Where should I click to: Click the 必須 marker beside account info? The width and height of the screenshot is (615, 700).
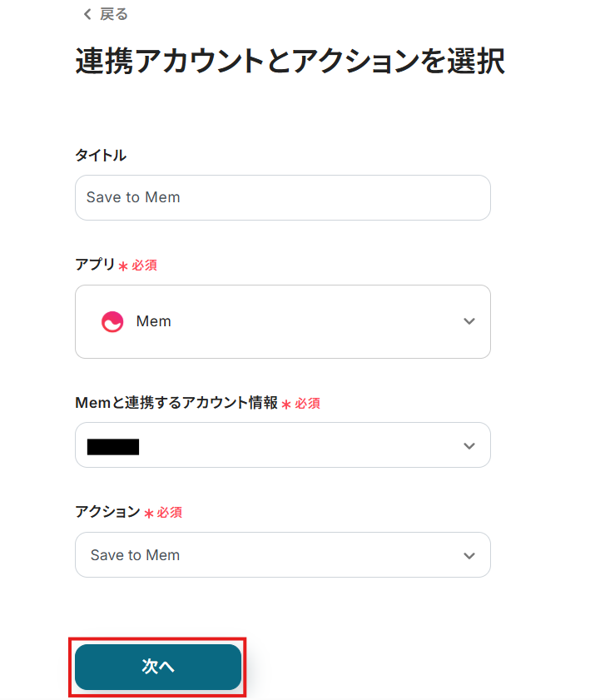point(307,404)
